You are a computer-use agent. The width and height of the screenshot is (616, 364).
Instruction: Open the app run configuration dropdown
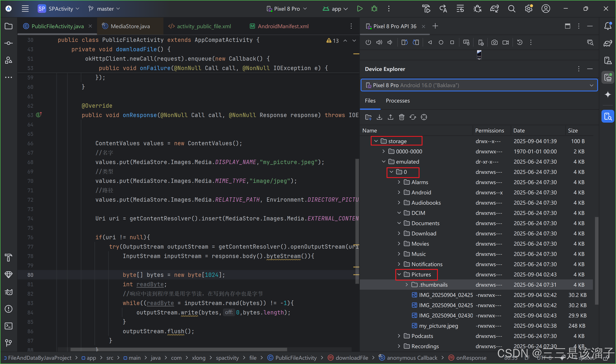tap(335, 9)
